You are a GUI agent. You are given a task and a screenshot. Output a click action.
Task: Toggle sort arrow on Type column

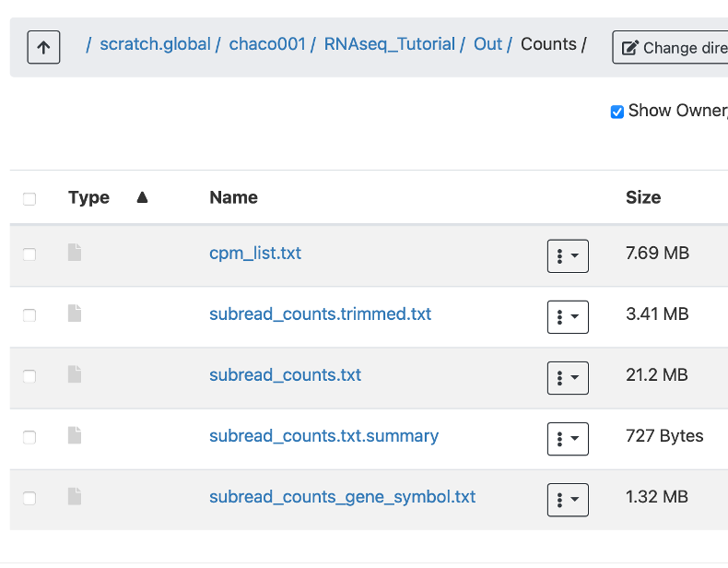click(x=142, y=197)
